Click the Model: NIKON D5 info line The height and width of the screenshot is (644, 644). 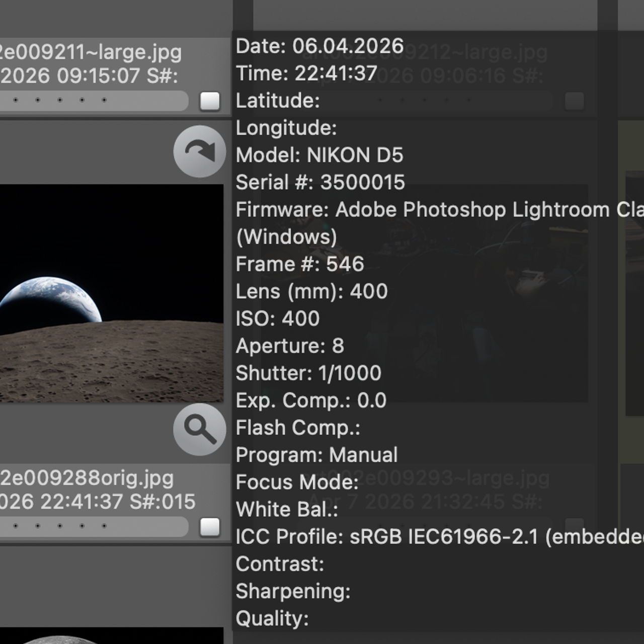[x=319, y=155]
